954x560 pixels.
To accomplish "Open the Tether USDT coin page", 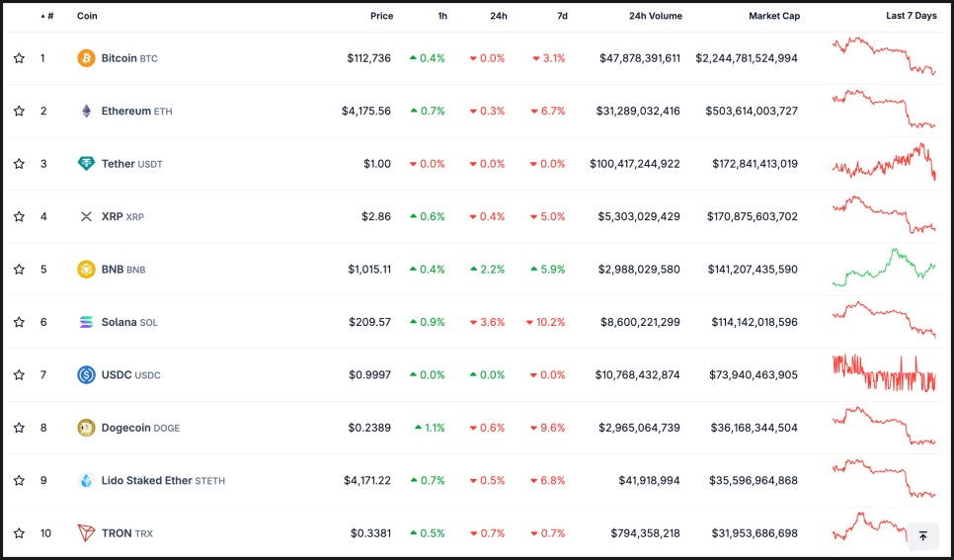I will coord(131,164).
